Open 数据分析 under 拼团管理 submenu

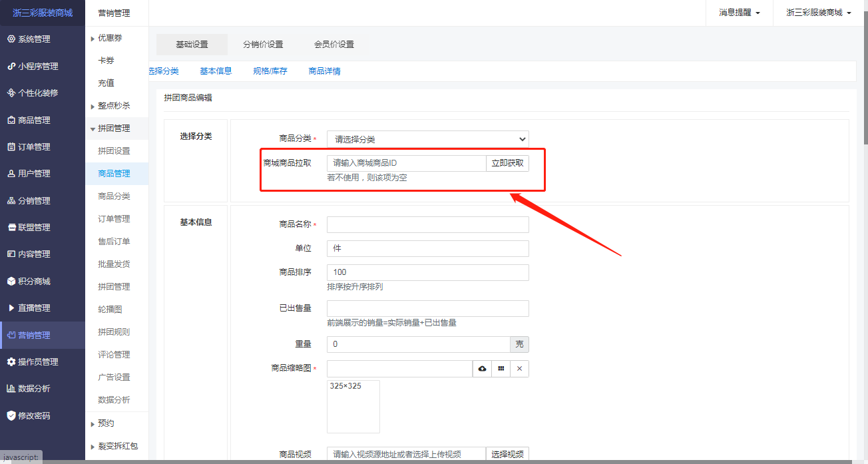(x=114, y=400)
